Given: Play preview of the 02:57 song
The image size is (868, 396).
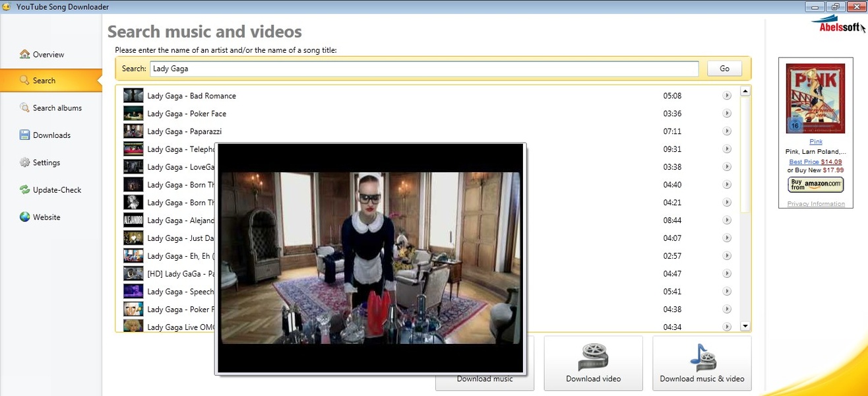Looking at the screenshot, I should [727, 256].
